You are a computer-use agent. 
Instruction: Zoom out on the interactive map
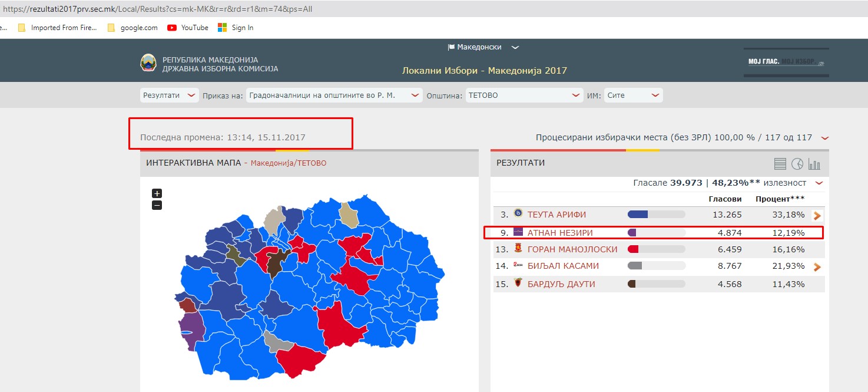click(157, 205)
